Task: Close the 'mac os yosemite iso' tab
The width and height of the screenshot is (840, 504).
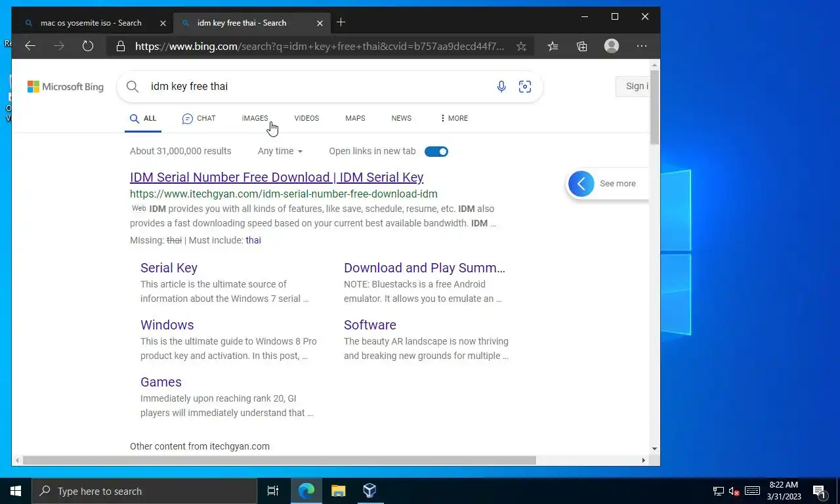Action: (163, 23)
